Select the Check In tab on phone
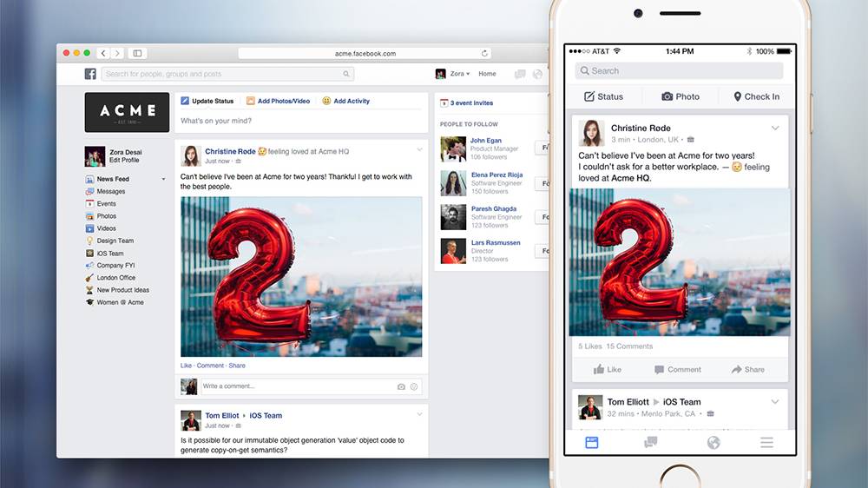The height and width of the screenshot is (488, 868). tap(756, 96)
